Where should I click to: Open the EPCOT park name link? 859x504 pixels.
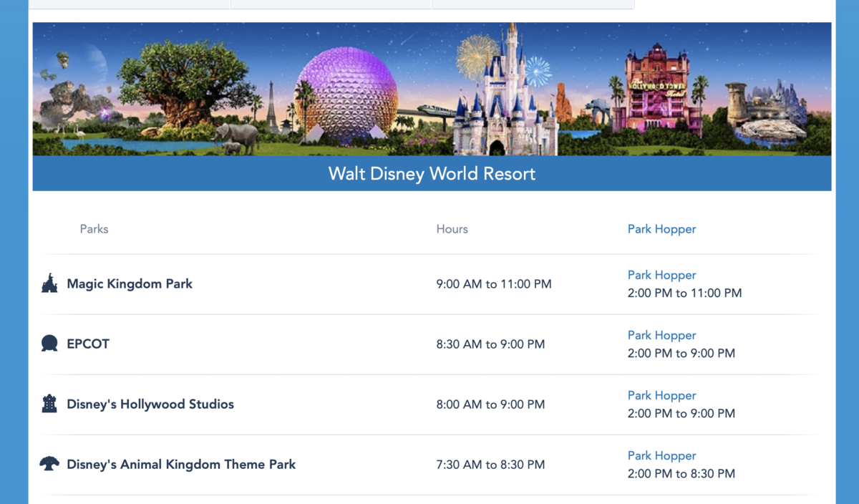coord(88,344)
